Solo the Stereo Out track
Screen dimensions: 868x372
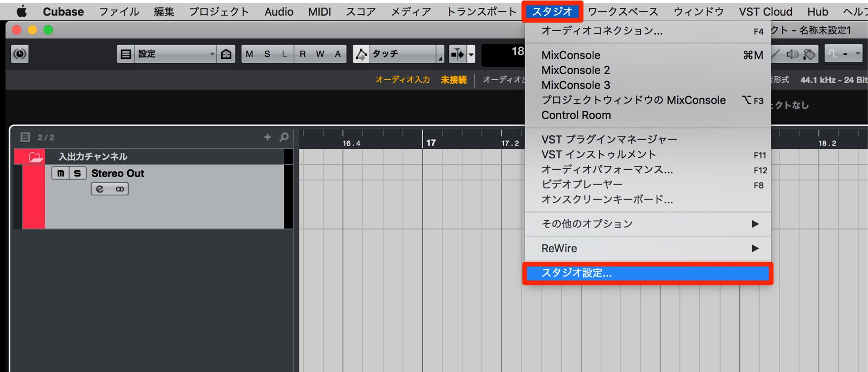point(77,173)
